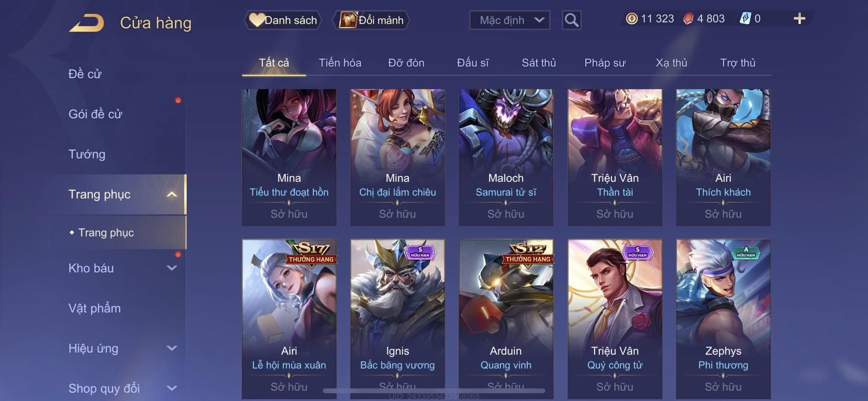Select Ignis Bắc băng vương skin card
The width and height of the screenshot is (868, 401).
coord(398,319)
